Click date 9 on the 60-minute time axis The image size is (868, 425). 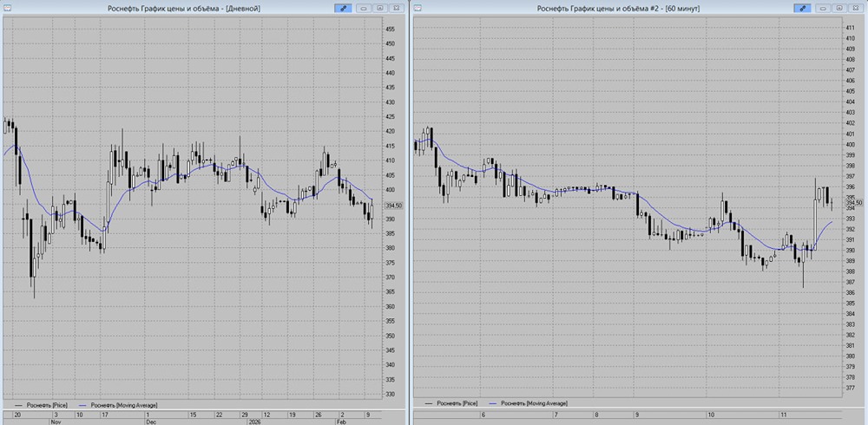637,414
